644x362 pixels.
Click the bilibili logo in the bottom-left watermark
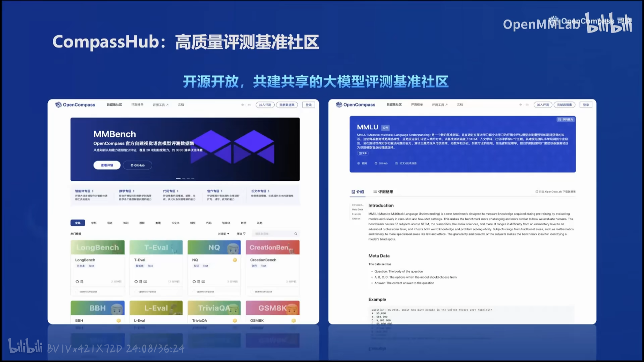(25, 346)
